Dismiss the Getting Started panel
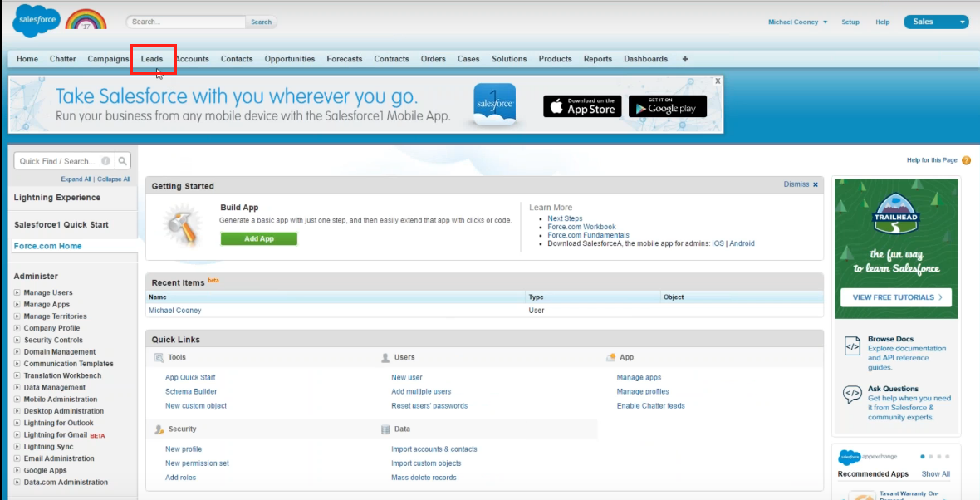The height and width of the screenshot is (500, 980). (801, 184)
